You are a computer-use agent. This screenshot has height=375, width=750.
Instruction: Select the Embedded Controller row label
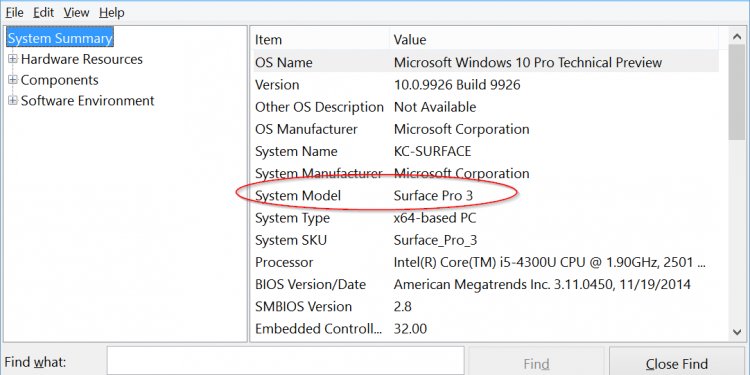coord(319,329)
